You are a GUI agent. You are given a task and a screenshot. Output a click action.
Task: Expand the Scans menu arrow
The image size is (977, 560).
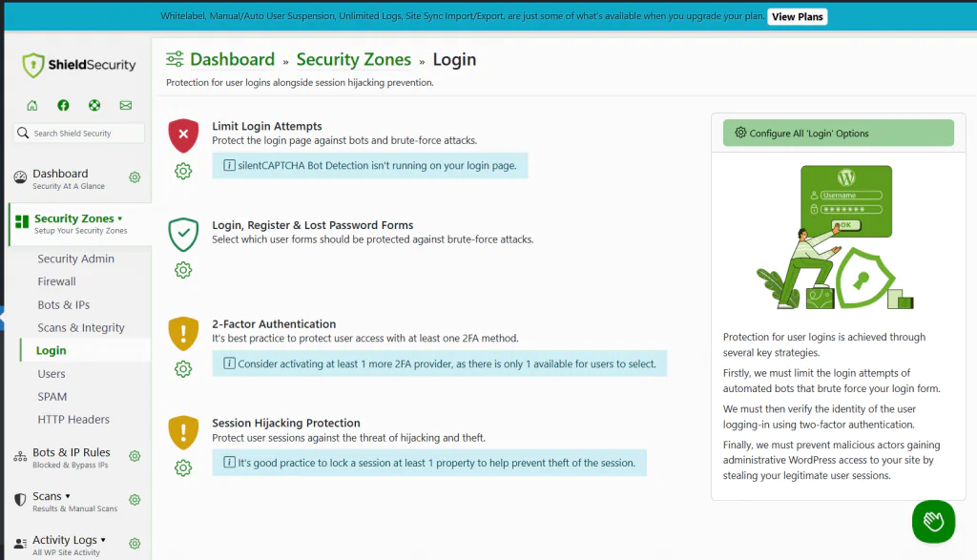coord(68,496)
